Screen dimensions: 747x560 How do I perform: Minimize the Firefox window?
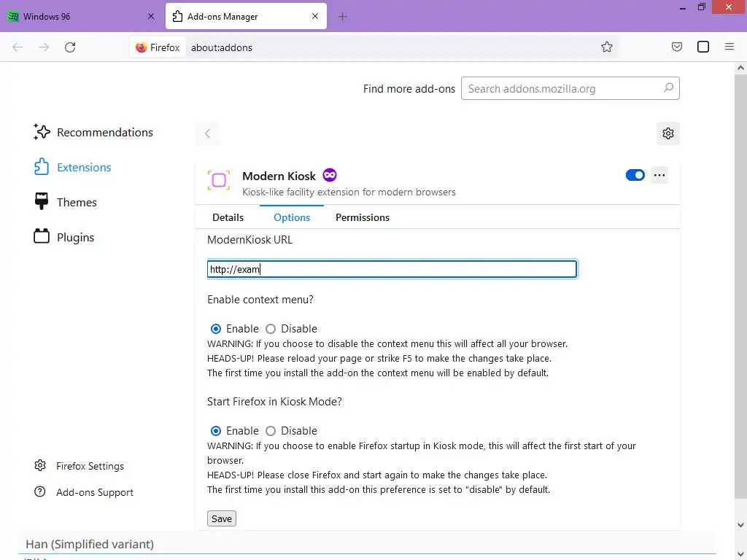(x=682, y=7)
